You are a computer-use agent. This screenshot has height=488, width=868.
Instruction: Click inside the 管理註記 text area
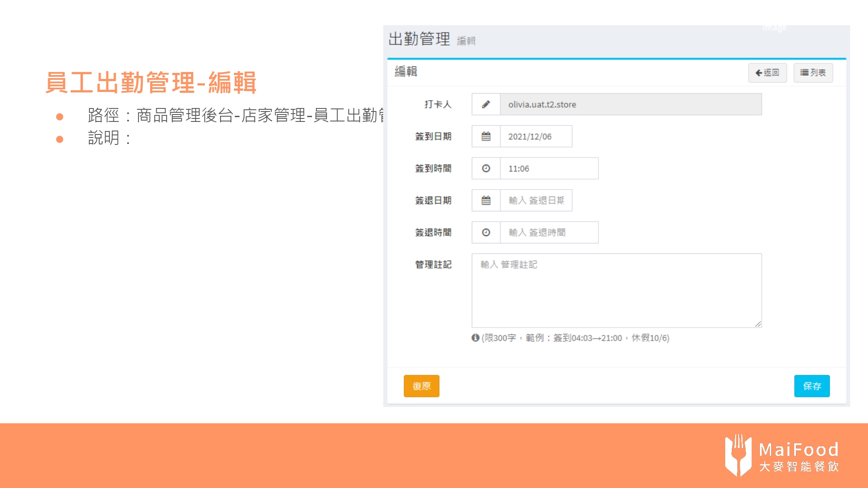pyautogui.click(x=616, y=291)
